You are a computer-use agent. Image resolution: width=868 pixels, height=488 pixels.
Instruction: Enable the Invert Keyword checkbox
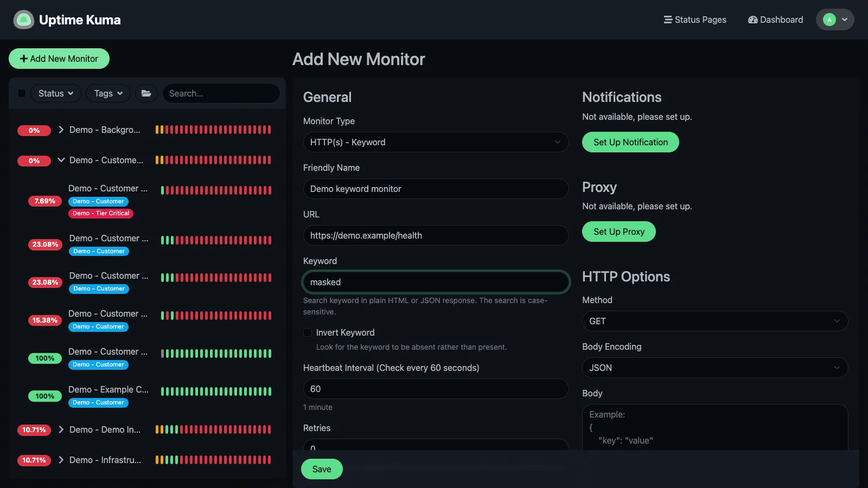click(308, 332)
